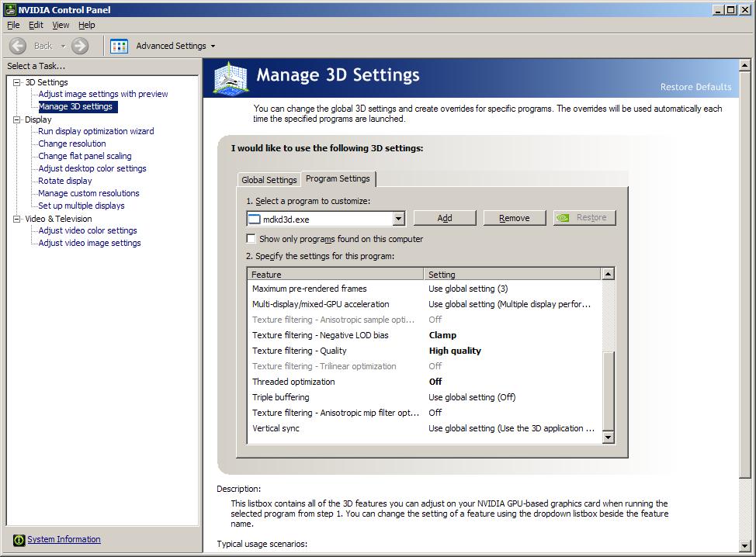Open Run display optimization wizard
The width and height of the screenshot is (756, 557).
(96, 131)
